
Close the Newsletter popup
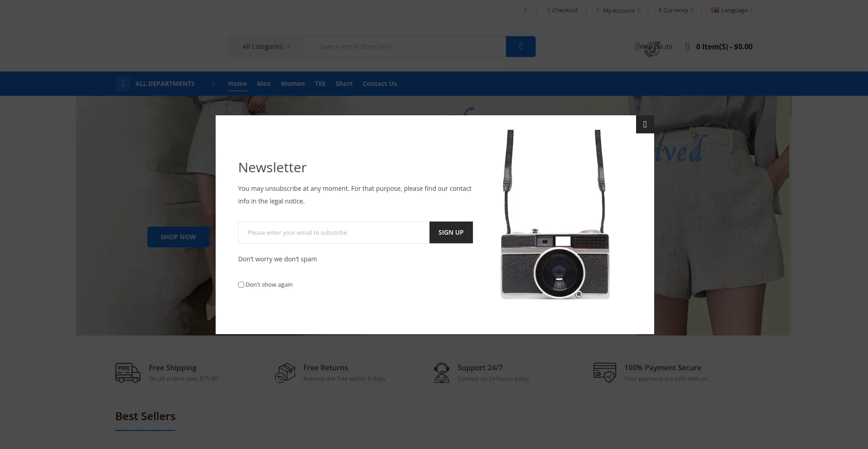point(645,124)
